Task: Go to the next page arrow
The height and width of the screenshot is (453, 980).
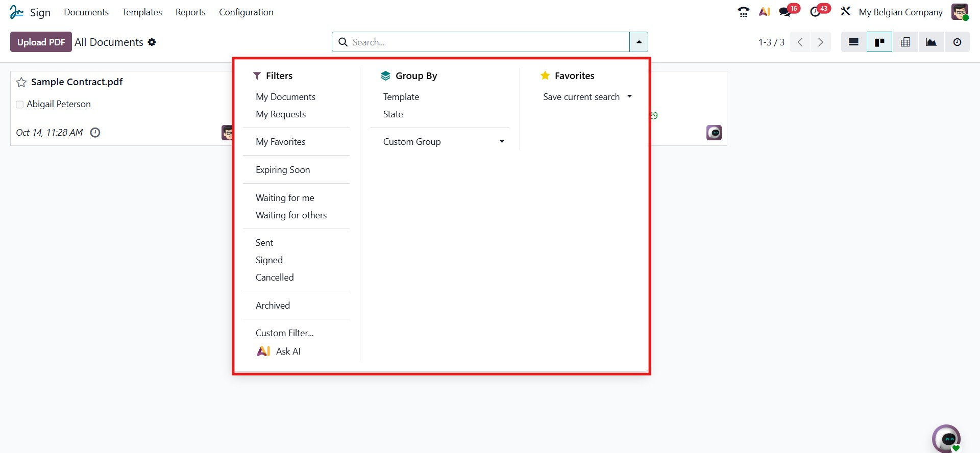Action: pos(820,42)
